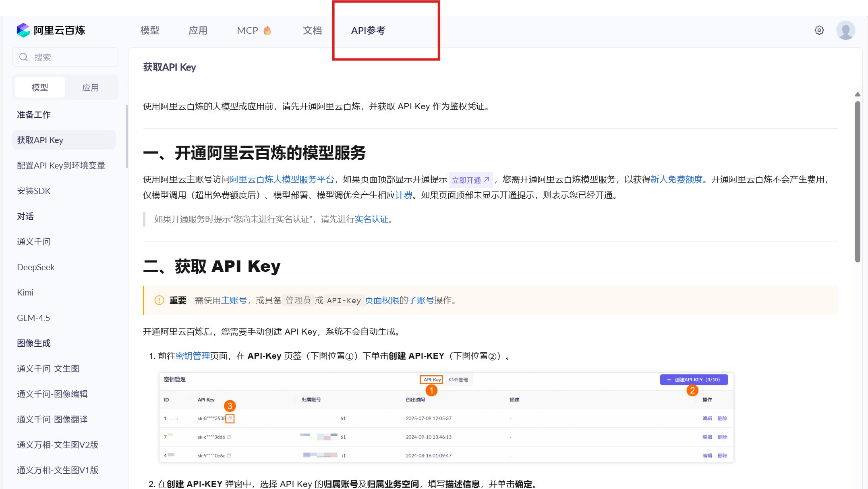The image size is (868, 489).
Task: Open the settings gear icon
Action: click(x=819, y=30)
